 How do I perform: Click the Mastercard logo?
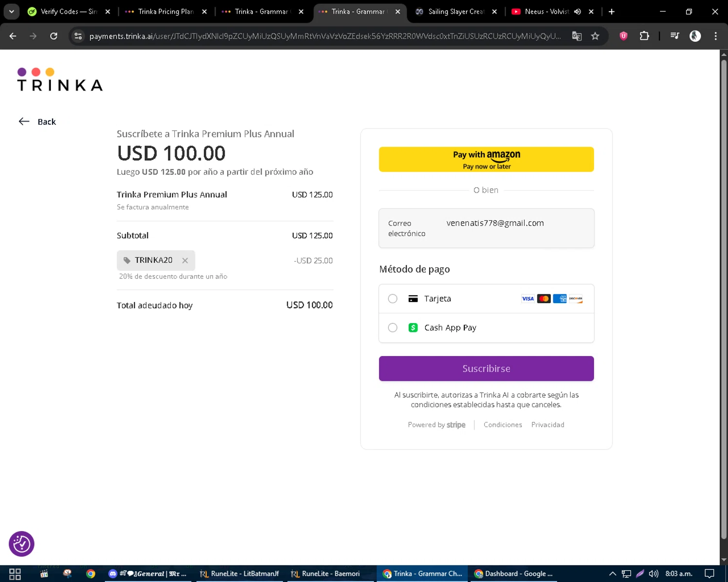tap(544, 299)
